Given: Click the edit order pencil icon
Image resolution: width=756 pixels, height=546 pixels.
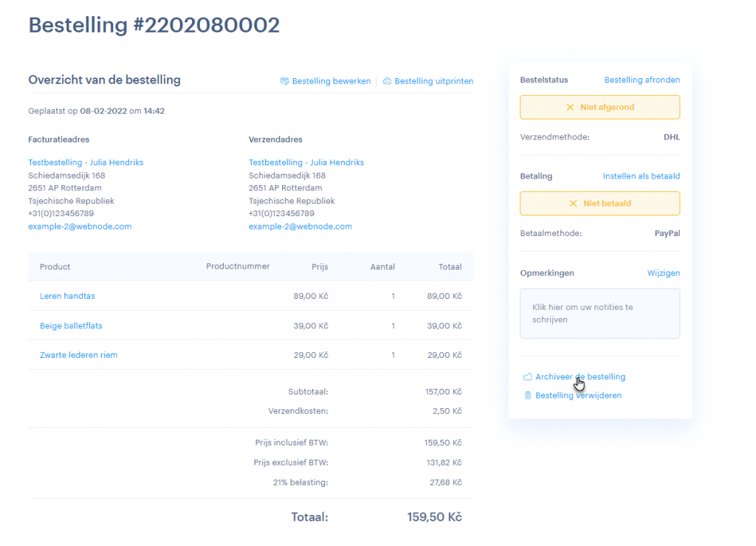Looking at the screenshot, I should pos(284,81).
